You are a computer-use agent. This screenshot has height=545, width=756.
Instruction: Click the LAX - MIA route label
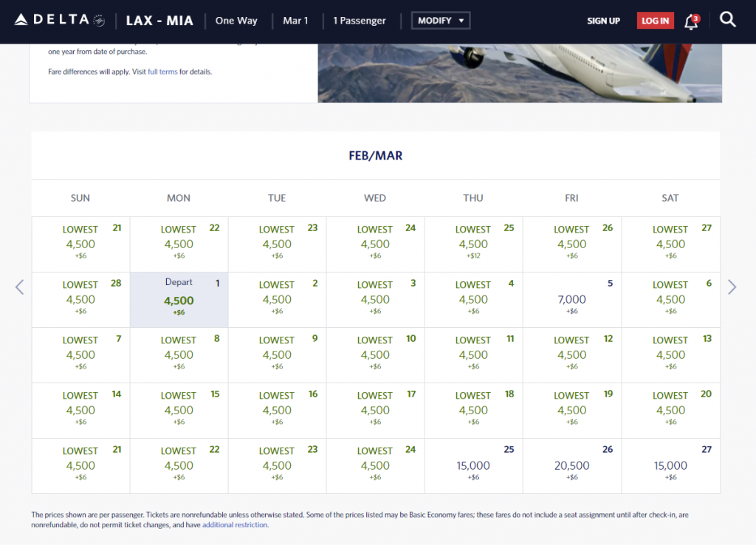159,21
